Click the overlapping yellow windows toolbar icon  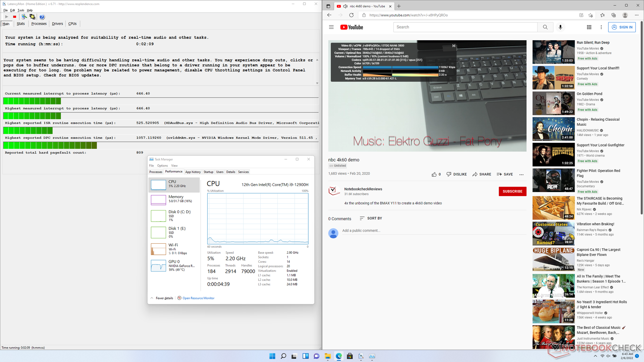click(x=32, y=17)
